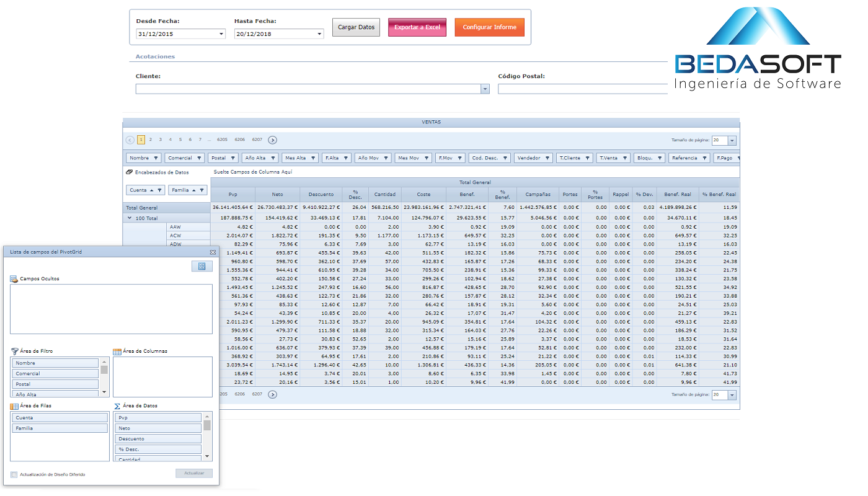This screenshot has width=868, height=496.
Task: Click the layout icon in field list
Action: (201, 266)
